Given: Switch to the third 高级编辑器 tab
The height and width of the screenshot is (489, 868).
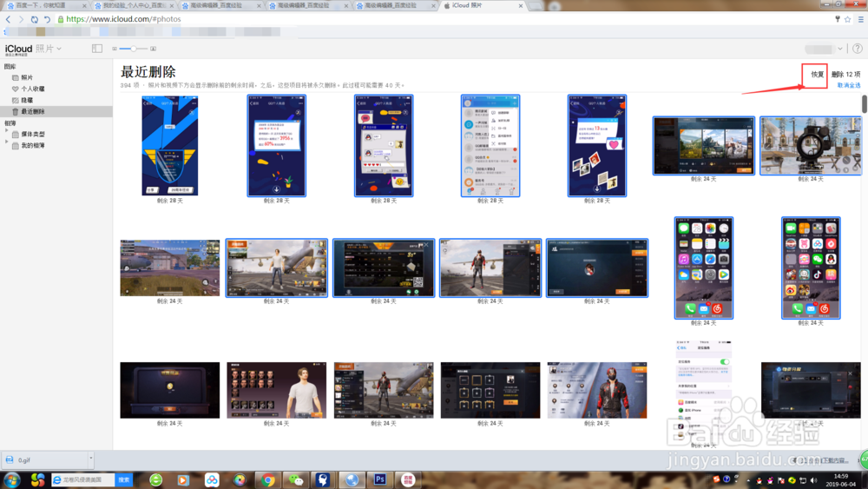Looking at the screenshot, I should point(220,5).
